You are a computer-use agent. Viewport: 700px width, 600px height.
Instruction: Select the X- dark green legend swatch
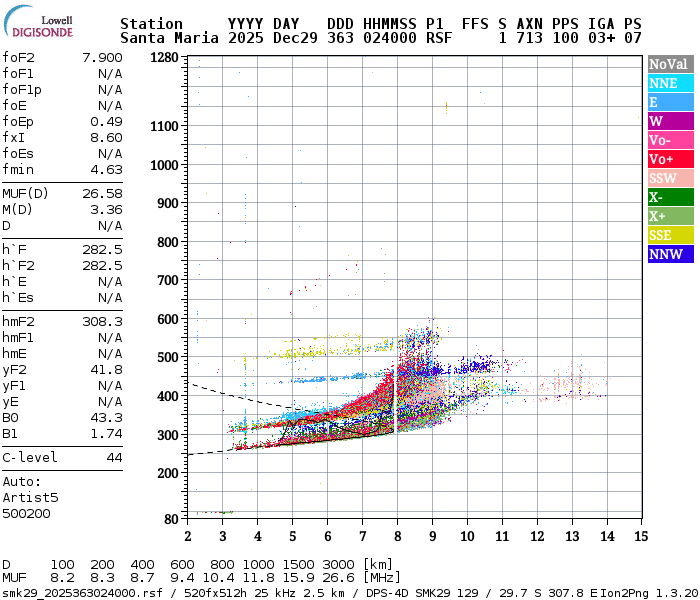coord(671,197)
